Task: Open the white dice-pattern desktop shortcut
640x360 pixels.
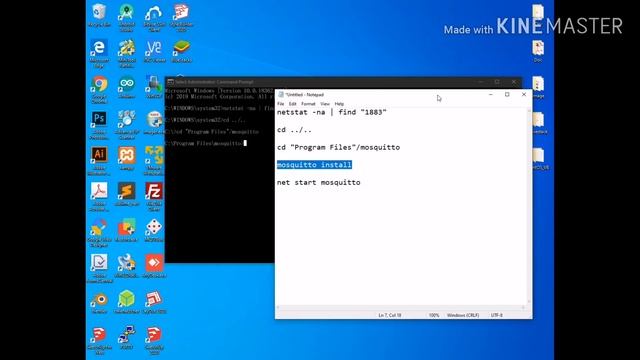Action: coord(154,230)
